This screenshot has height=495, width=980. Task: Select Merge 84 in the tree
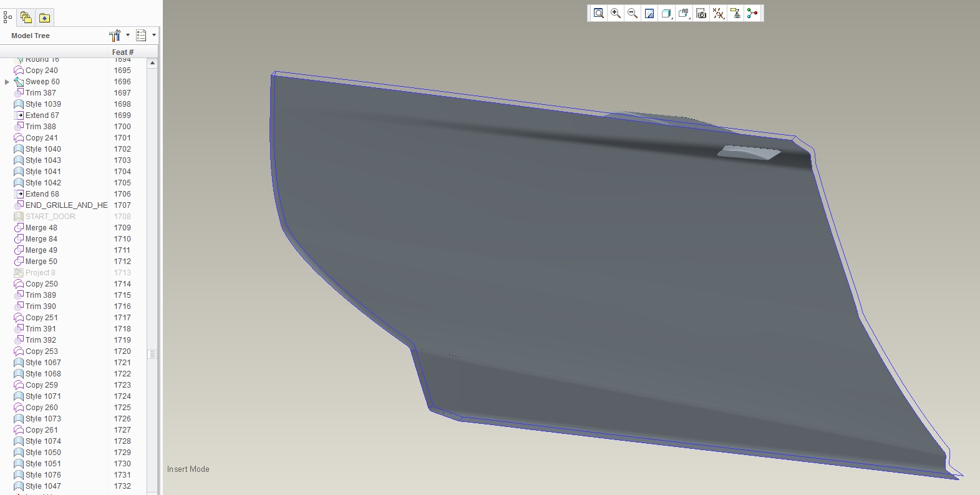[x=41, y=239]
